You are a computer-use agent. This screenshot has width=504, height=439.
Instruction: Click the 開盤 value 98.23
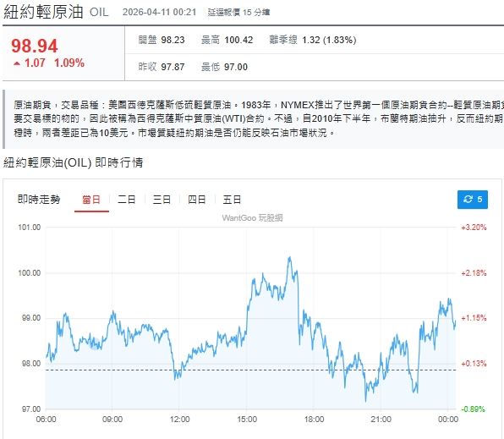tap(173, 40)
